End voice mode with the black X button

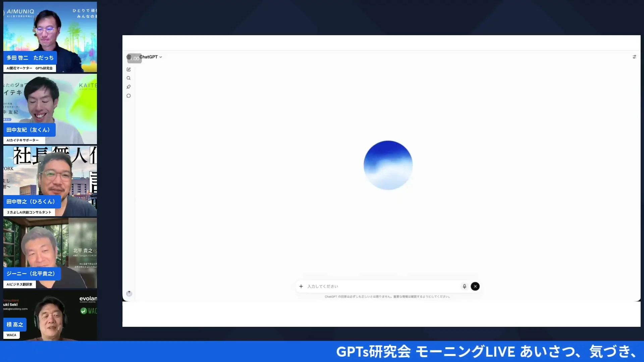[x=475, y=286]
